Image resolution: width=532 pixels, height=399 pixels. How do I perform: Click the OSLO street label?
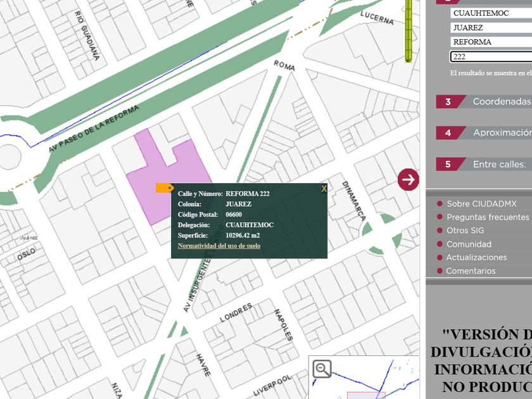point(27,254)
